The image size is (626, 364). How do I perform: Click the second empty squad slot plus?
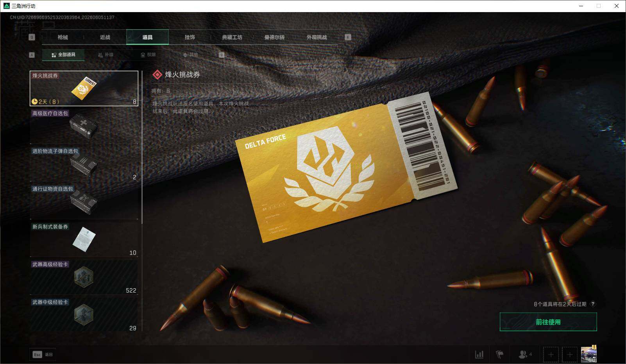point(570,355)
